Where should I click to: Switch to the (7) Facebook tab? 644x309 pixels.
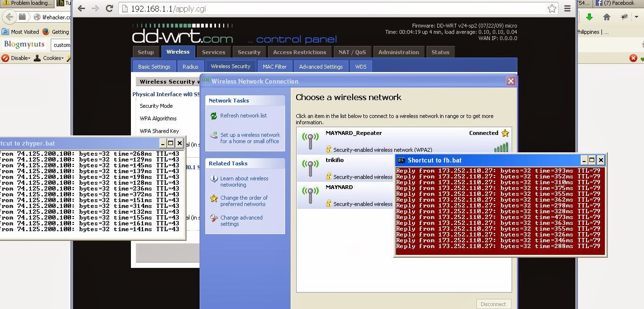[618, 3]
